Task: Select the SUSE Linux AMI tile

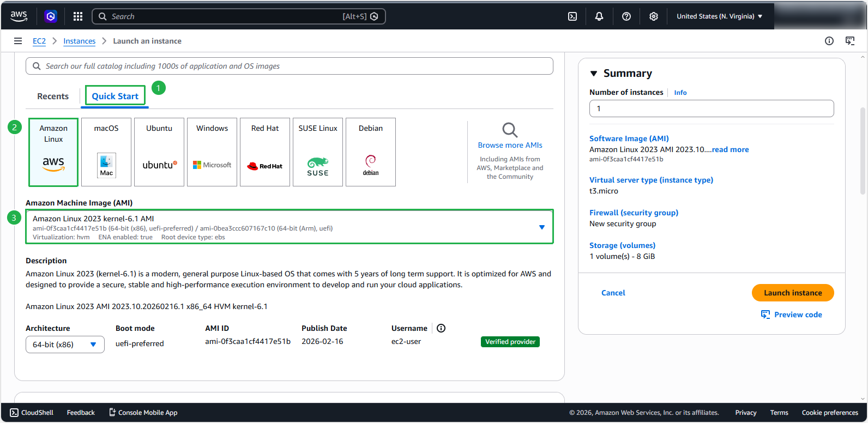Action: coord(318,152)
